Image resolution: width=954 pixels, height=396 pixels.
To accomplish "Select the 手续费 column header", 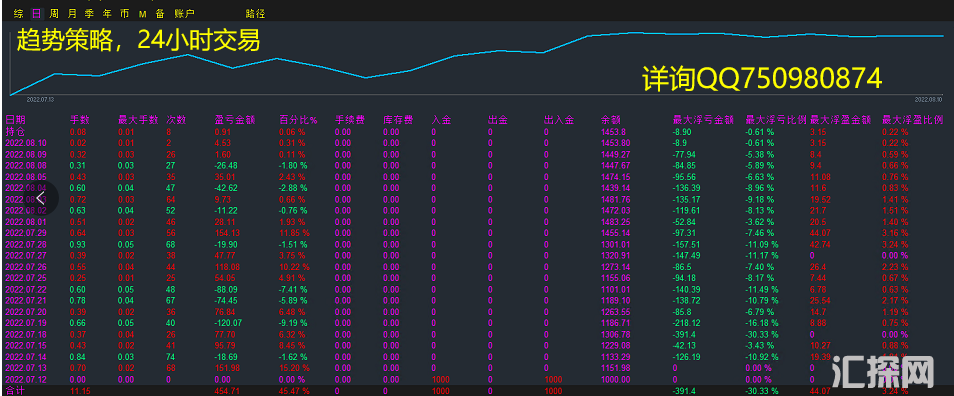I will [x=350, y=120].
